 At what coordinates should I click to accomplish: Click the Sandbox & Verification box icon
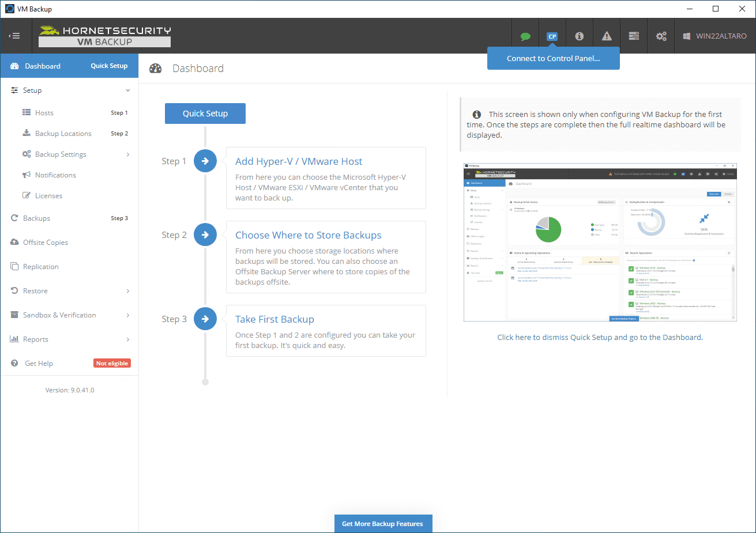pyautogui.click(x=14, y=315)
